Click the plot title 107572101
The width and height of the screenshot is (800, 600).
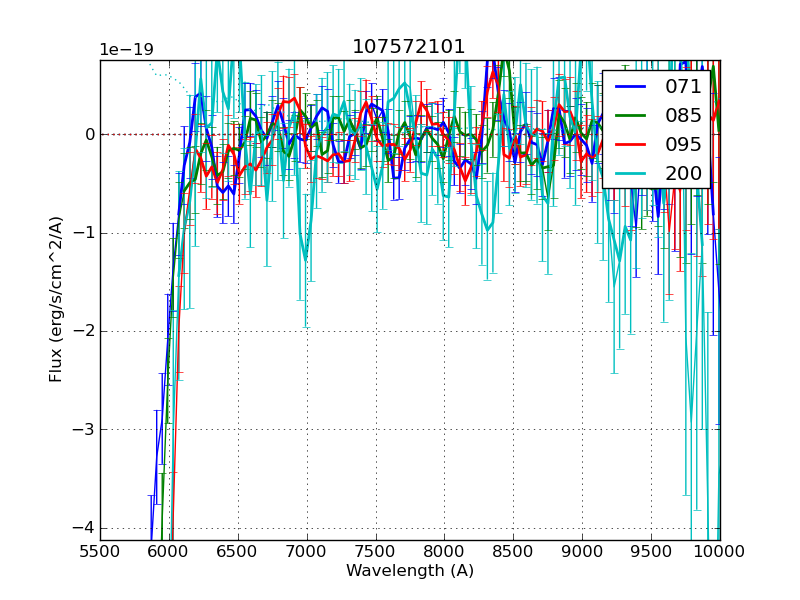pyautogui.click(x=408, y=47)
